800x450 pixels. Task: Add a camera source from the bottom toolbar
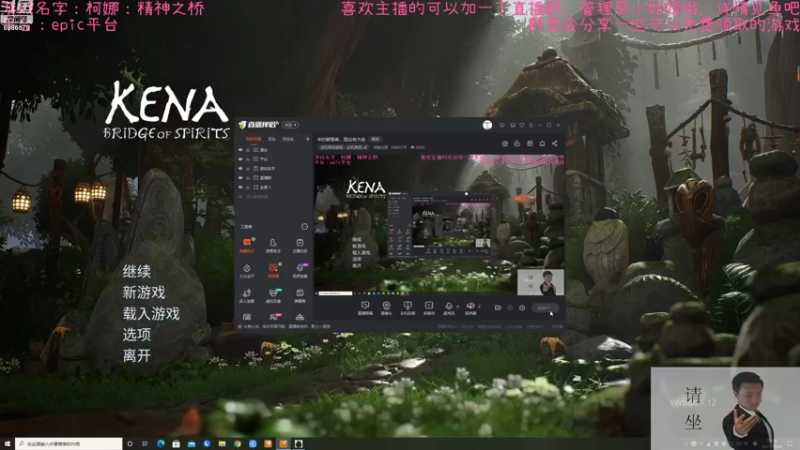coord(386,308)
